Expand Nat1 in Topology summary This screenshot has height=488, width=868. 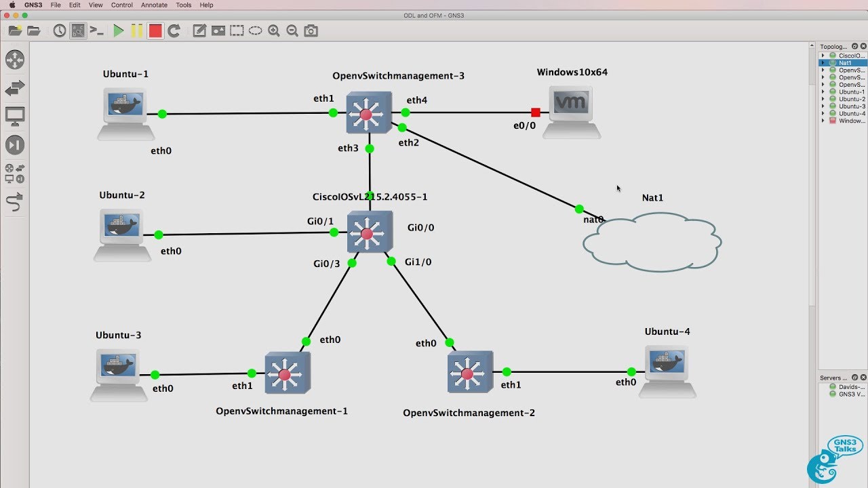(823, 63)
